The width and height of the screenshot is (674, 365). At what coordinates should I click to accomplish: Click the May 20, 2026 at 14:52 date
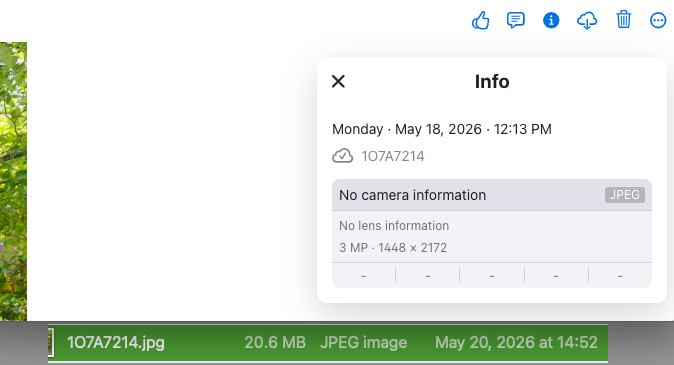point(516,343)
